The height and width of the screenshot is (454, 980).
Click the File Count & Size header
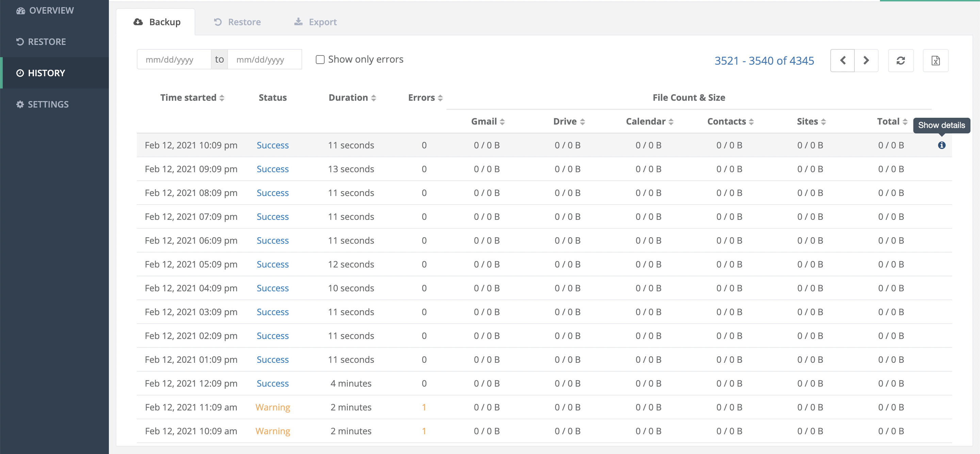pos(689,97)
